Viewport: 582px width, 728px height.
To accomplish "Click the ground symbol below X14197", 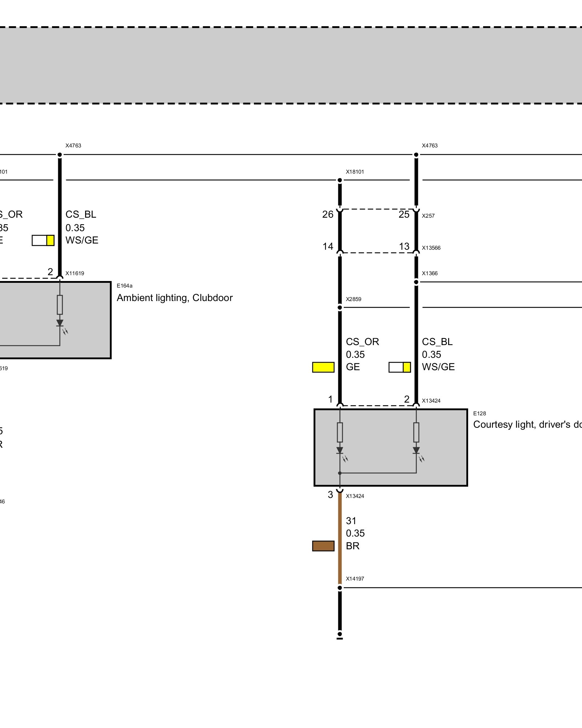I will pyautogui.click(x=340, y=636).
